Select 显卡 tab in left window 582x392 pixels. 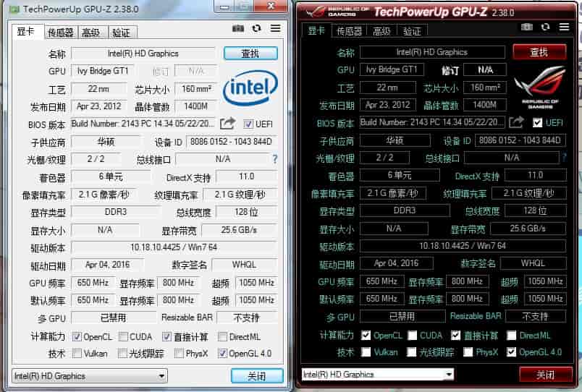coord(28,32)
